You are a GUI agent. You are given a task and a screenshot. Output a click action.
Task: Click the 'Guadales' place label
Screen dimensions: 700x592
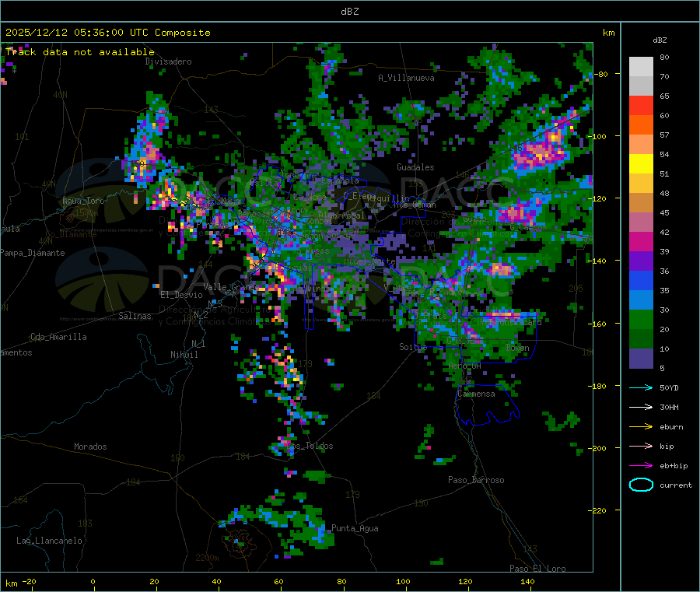pos(415,167)
